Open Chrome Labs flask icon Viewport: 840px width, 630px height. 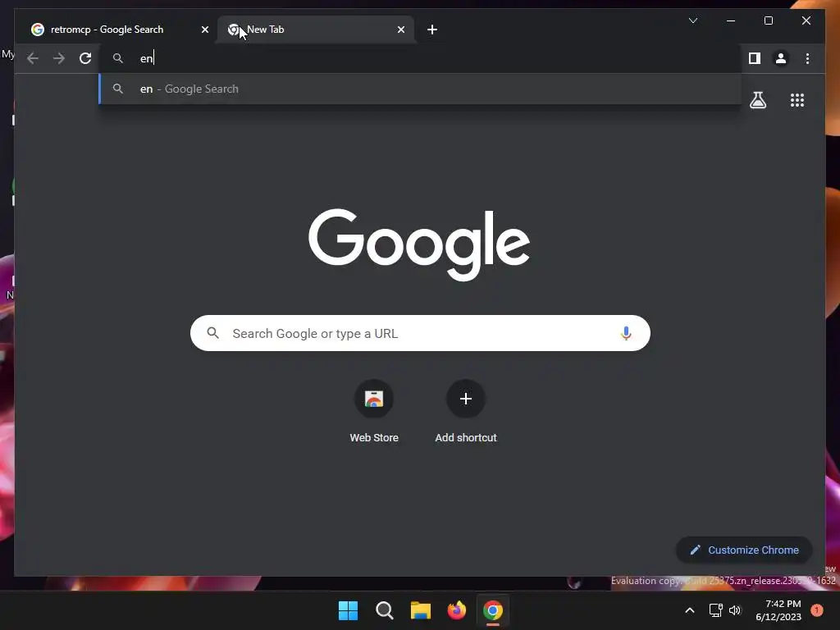click(x=757, y=100)
